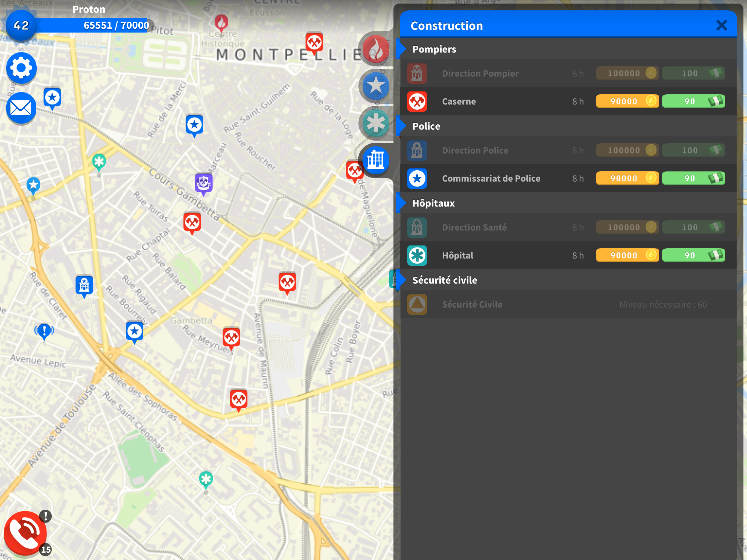The image size is (747, 560).
Task: Select the building construction category tab
Action: tap(375, 160)
